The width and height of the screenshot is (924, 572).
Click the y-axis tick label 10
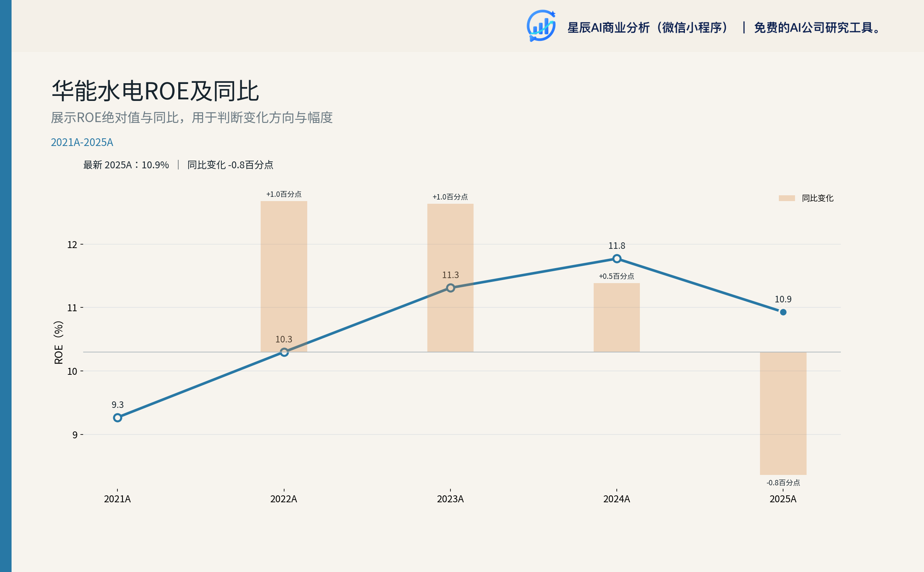(x=72, y=371)
